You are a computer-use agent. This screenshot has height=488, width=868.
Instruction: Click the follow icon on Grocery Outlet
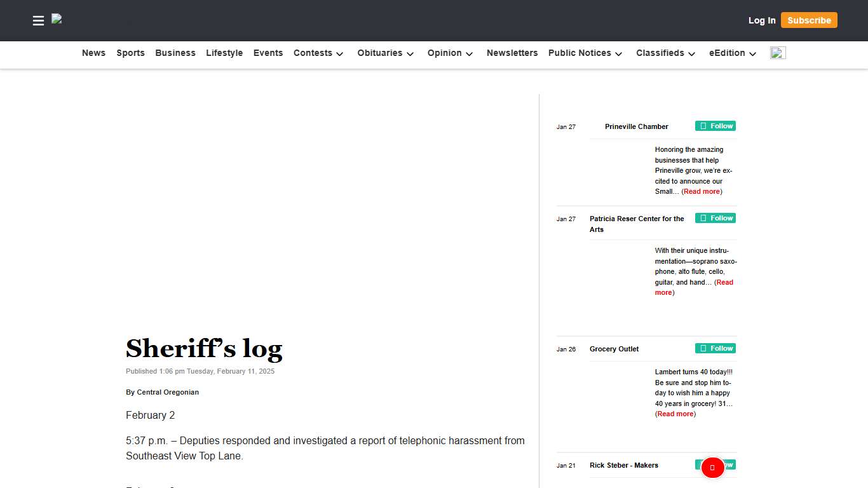pos(704,348)
